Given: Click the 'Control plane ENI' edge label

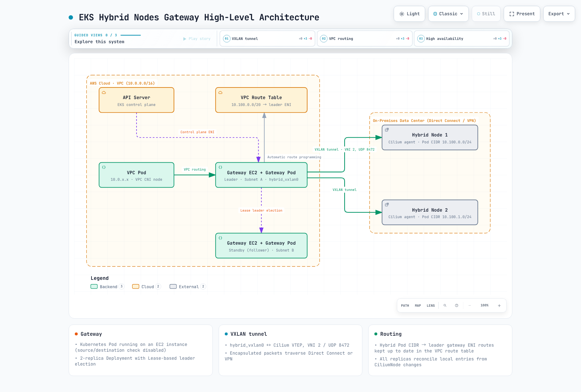Looking at the screenshot, I should (198, 132).
